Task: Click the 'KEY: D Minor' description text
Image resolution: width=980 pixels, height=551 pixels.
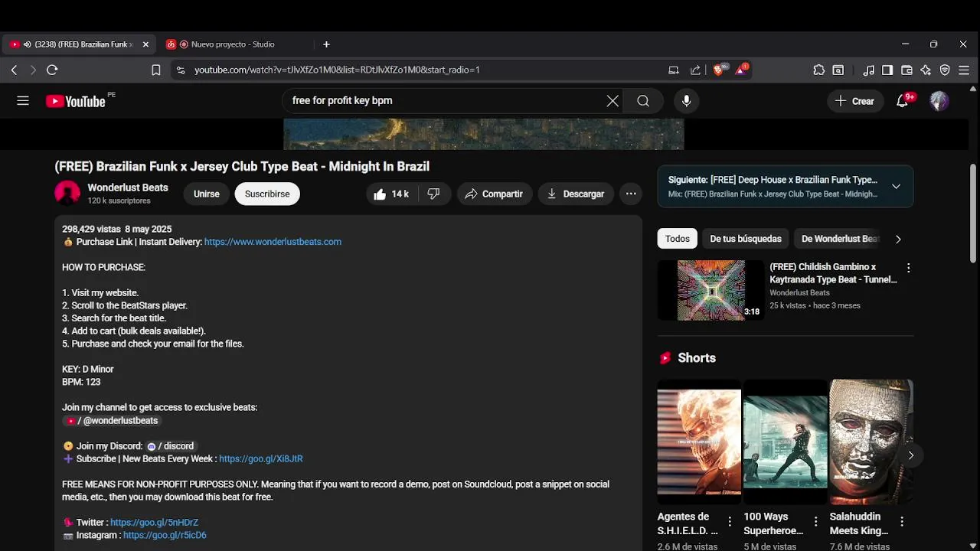Action: (x=88, y=369)
